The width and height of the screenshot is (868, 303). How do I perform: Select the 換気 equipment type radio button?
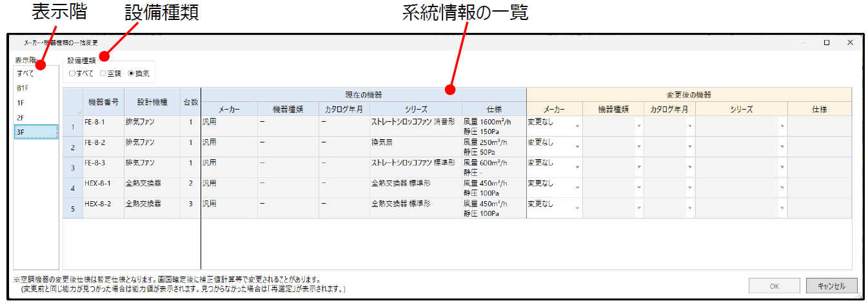coord(132,73)
